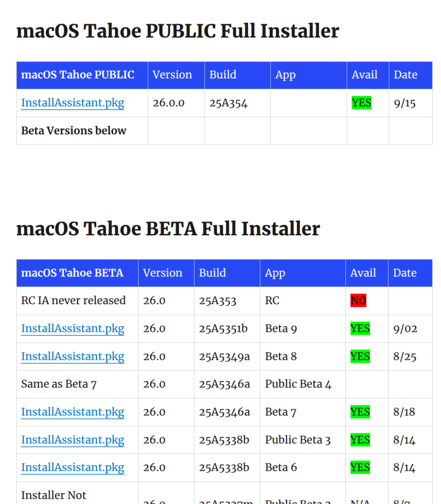Open the Beta 7 InstallAssistant.pkg link
The height and width of the screenshot is (504, 441).
point(73,412)
